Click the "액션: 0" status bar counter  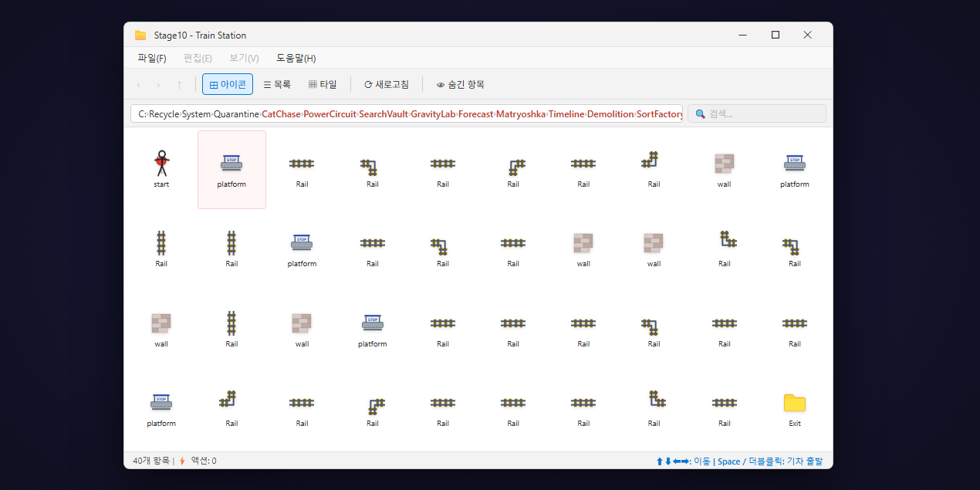point(204,461)
